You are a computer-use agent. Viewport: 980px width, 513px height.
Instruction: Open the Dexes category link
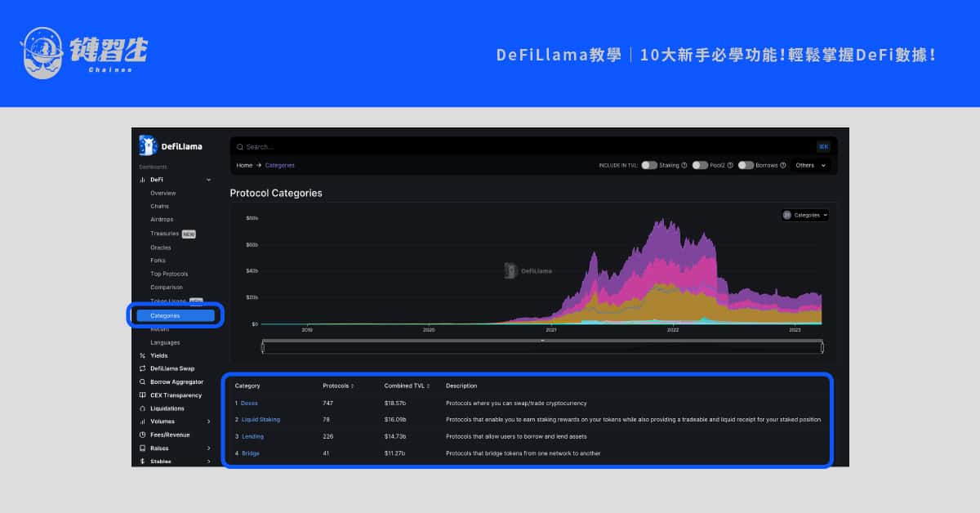coord(249,403)
